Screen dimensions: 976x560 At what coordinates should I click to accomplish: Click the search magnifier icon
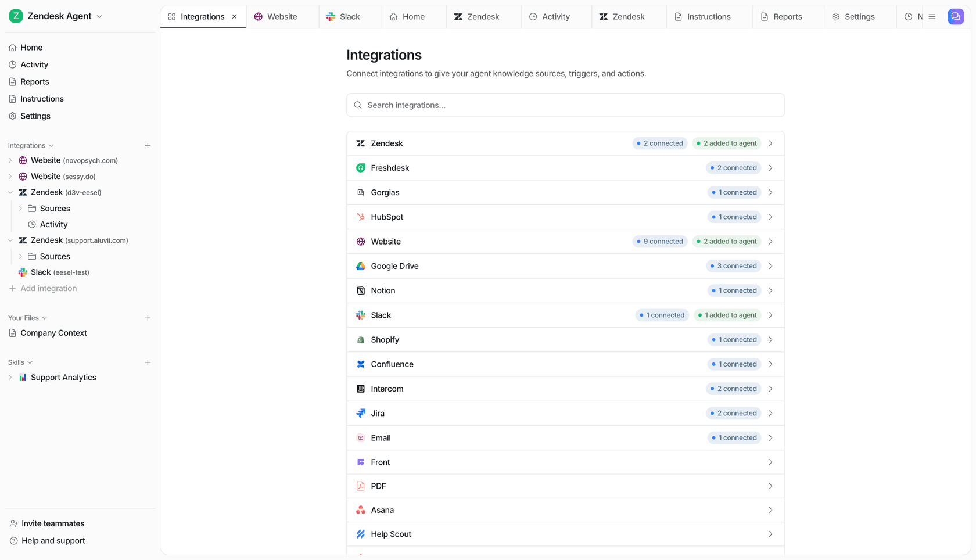point(358,105)
